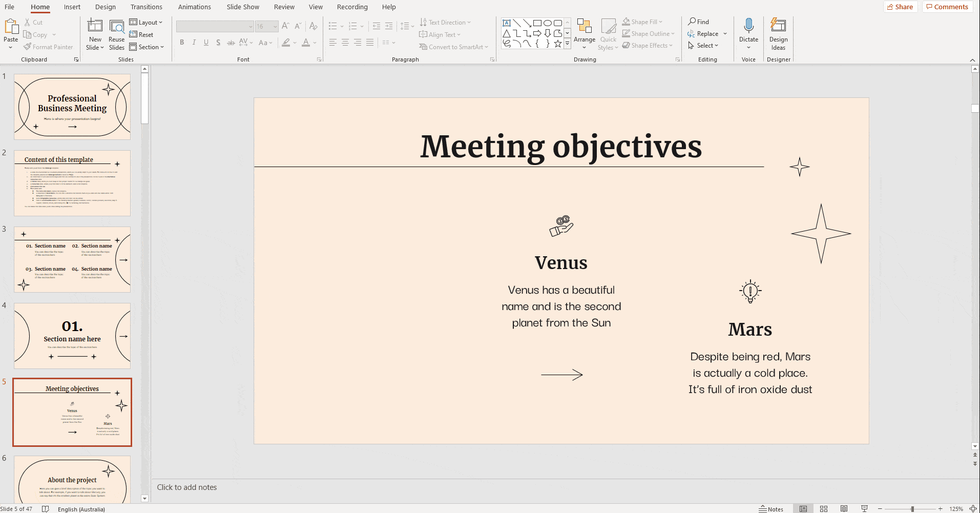
Task: Click the Paste clipboard icon
Action: [x=11, y=27]
